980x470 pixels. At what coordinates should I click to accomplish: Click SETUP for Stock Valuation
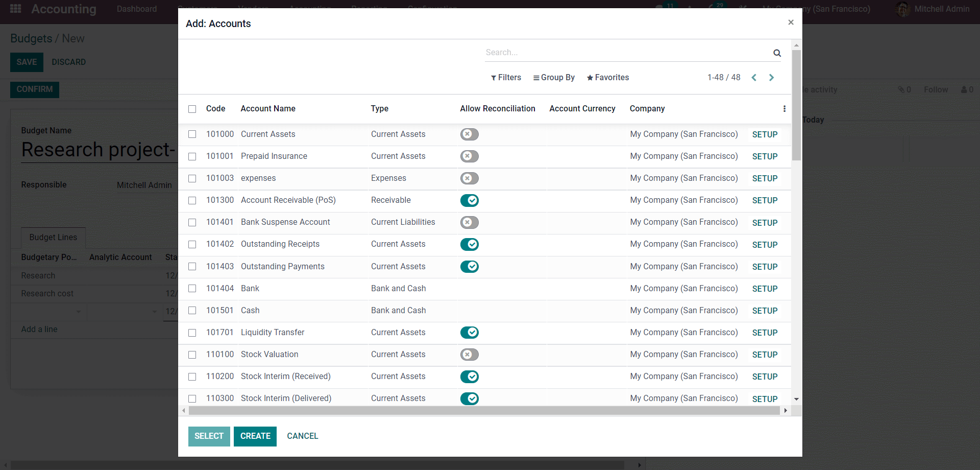(x=765, y=355)
